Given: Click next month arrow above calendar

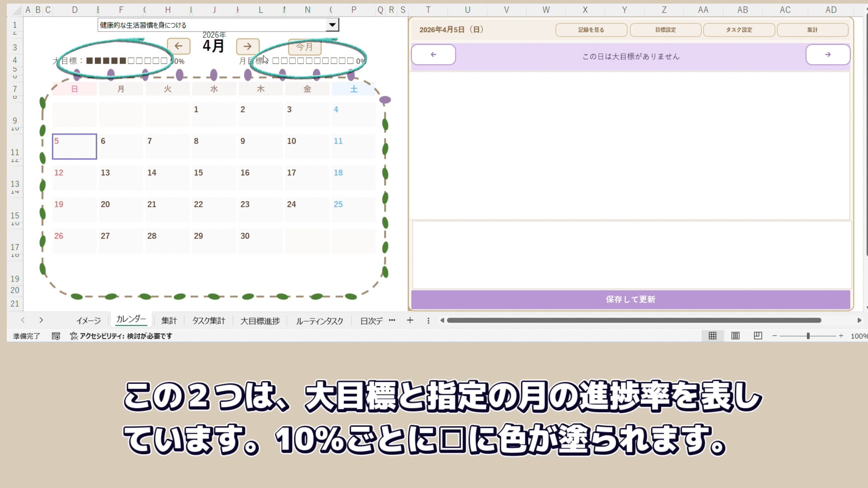Looking at the screenshot, I should coord(247,46).
